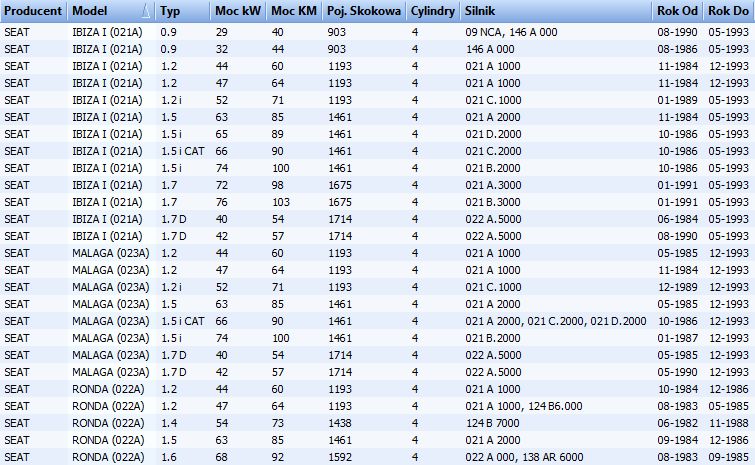
Task: Click the Rok Od value 08-1986
Action: (x=677, y=49)
